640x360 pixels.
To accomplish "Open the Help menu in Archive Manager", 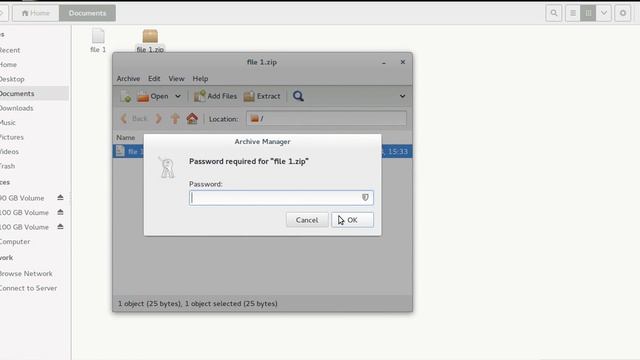I will 200,78.
